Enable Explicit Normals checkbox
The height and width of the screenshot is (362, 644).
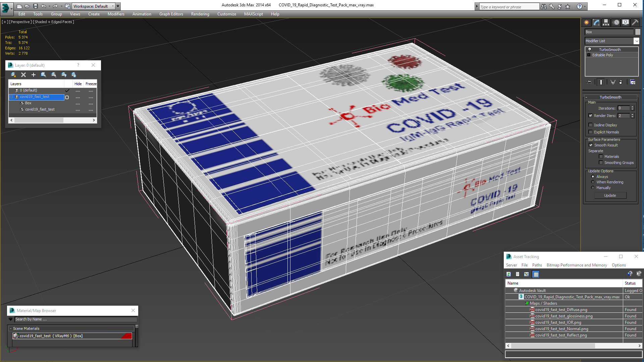click(x=591, y=132)
